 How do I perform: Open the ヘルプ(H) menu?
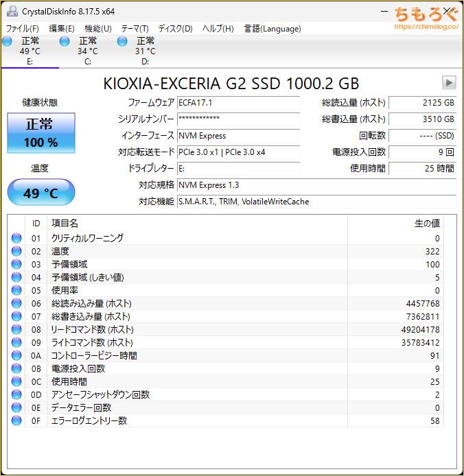(218, 29)
